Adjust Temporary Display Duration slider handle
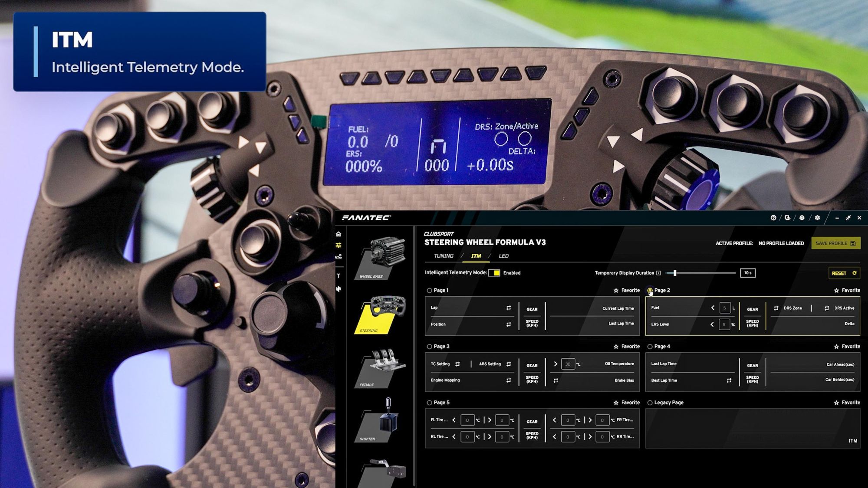 (675, 273)
